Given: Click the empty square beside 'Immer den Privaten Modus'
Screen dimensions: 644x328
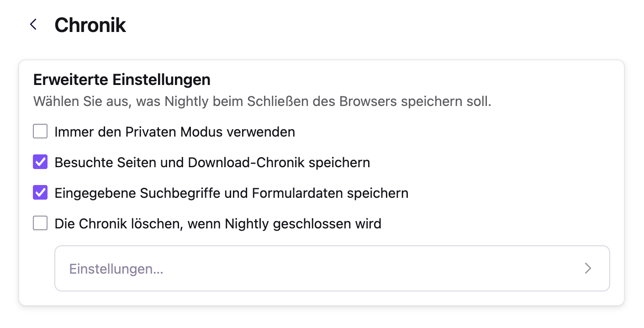Looking at the screenshot, I should click(x=40, y=132).
